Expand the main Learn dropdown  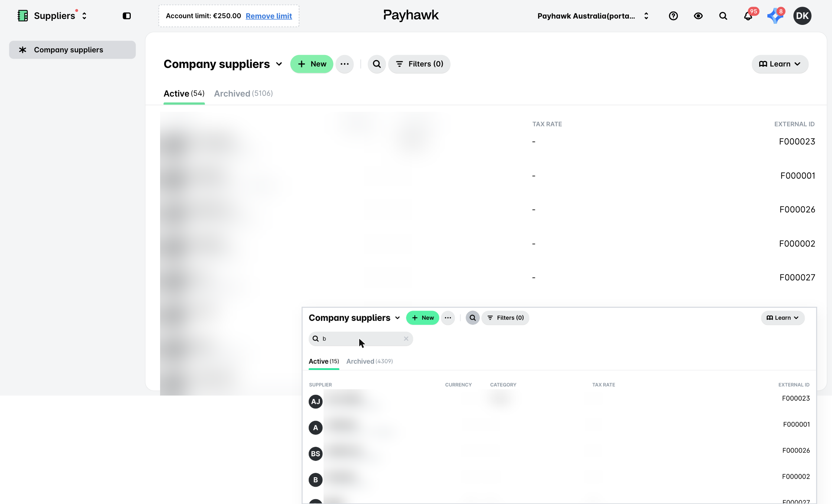point(780,64)
